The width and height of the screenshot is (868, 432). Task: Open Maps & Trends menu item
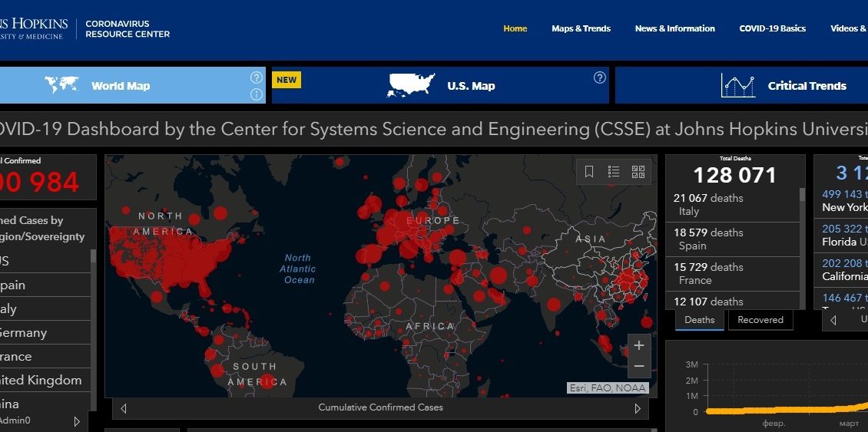[x=581, y=28]
